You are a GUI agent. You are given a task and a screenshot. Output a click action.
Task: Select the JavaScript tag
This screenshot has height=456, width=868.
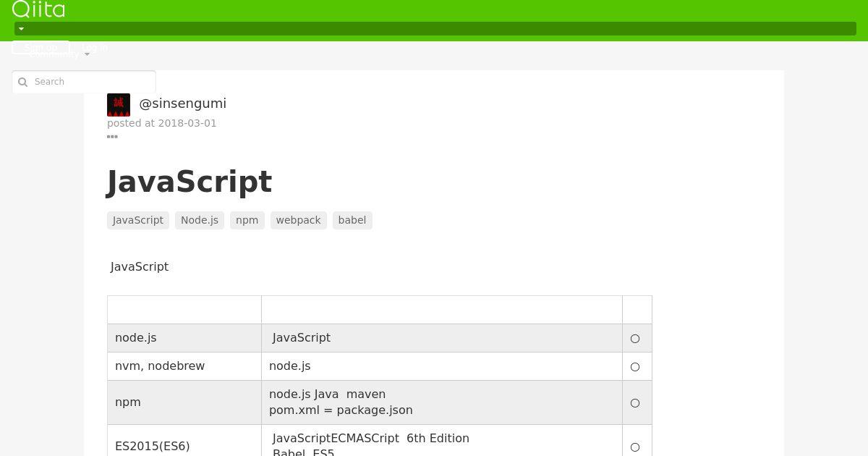tap(138, 220)
